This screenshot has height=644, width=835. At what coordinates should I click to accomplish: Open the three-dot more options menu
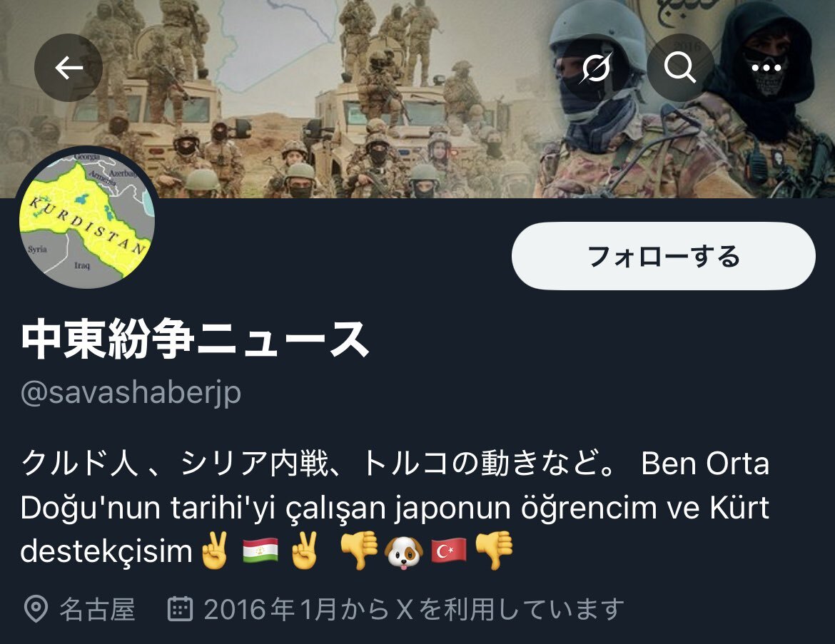coord(766,68)
